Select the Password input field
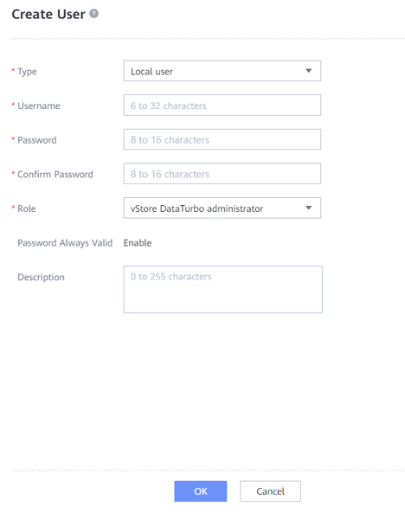The image size is (405, 532). pyautogui.click(x=222, y=139)
